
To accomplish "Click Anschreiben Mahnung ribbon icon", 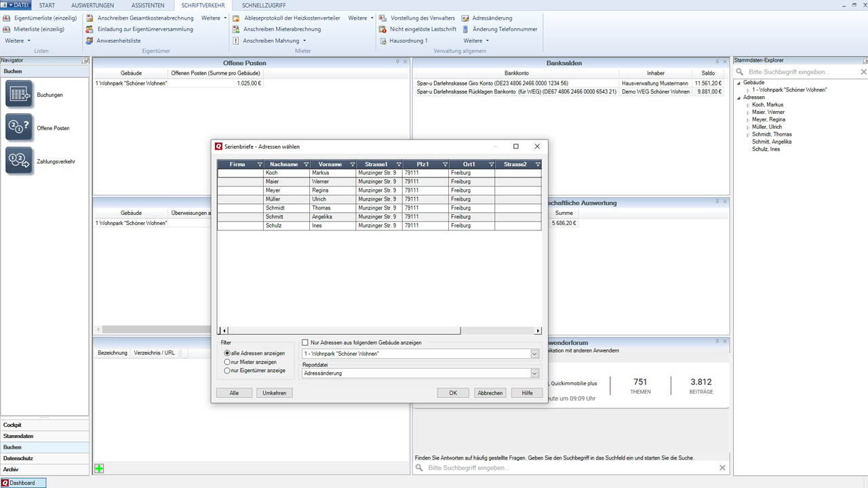I will pyautogui.click(x=236, y=41).
